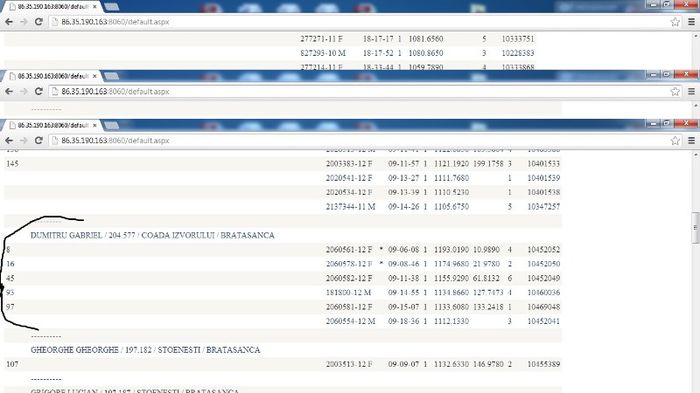Click the front window vertical scrollbar thumb
The width and height of the screenshot is (700, 393).
click(695, 228)
